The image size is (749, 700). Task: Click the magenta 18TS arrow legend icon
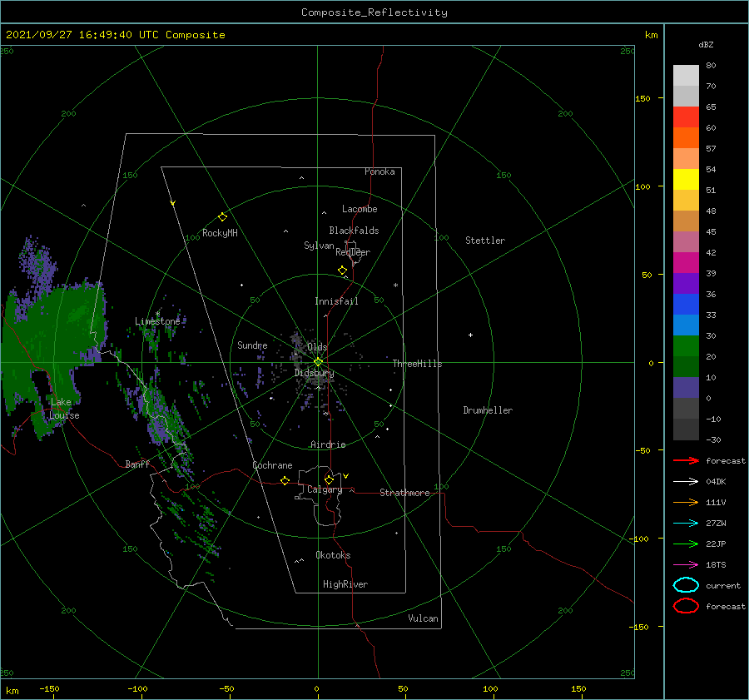coord(686,565)
